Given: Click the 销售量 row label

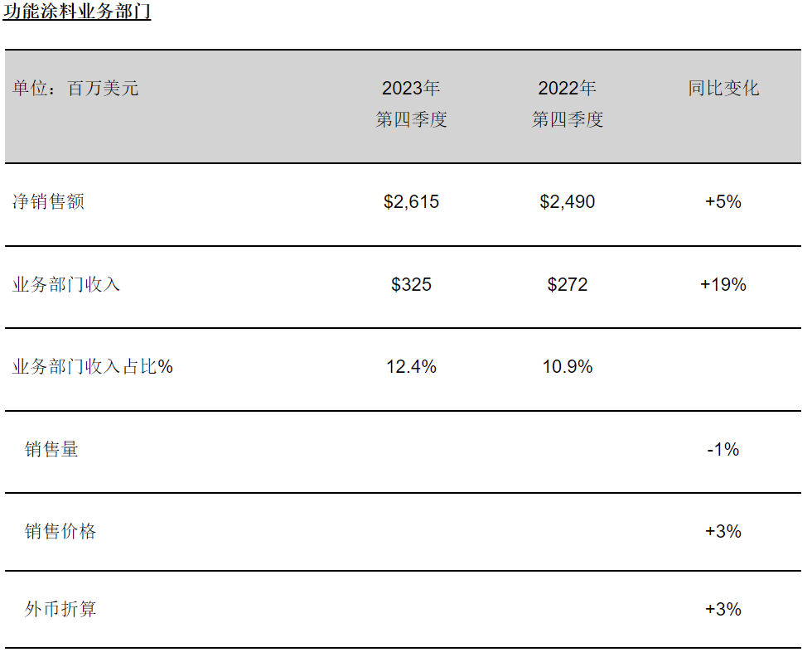Looking at the screenshot, I should (x=51, y=449).
